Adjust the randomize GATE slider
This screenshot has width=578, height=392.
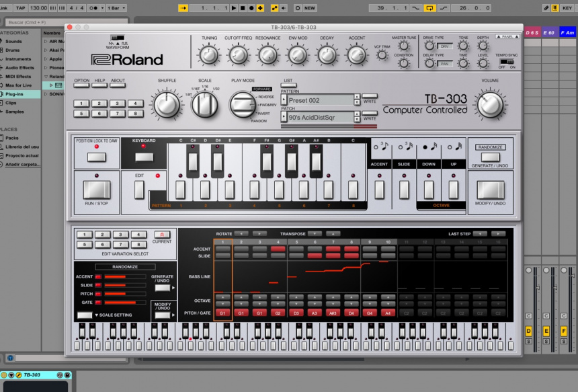(124, 303)
